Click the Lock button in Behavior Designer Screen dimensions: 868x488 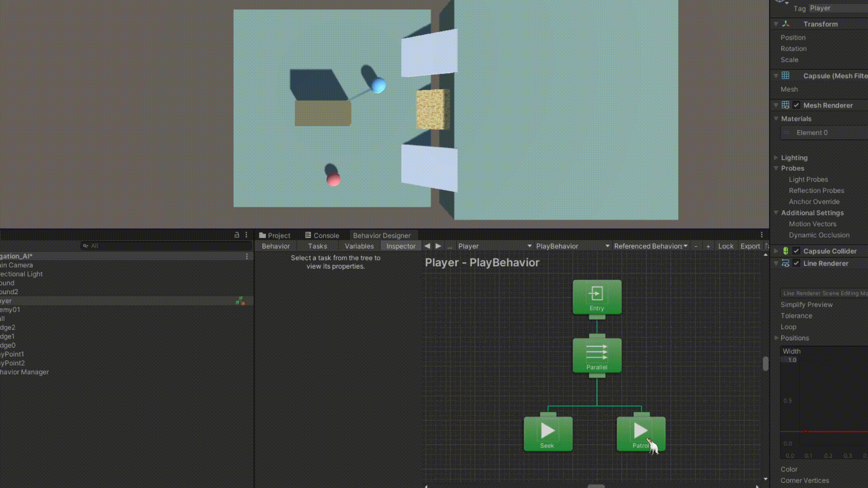726,246
